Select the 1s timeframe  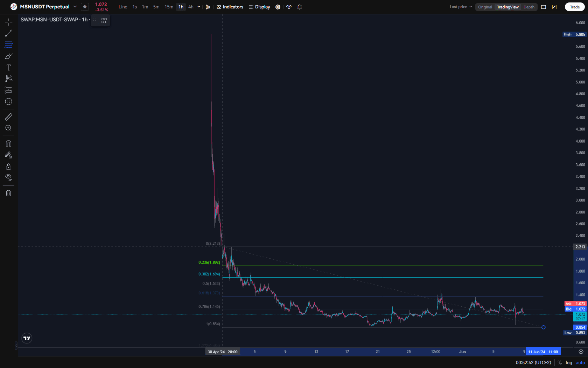135,7
